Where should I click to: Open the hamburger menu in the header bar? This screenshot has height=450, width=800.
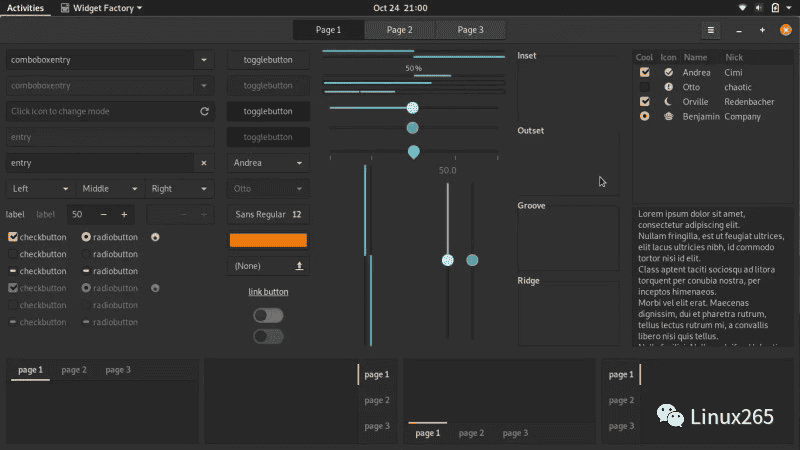pyautogui.click(x=711, y=30)
